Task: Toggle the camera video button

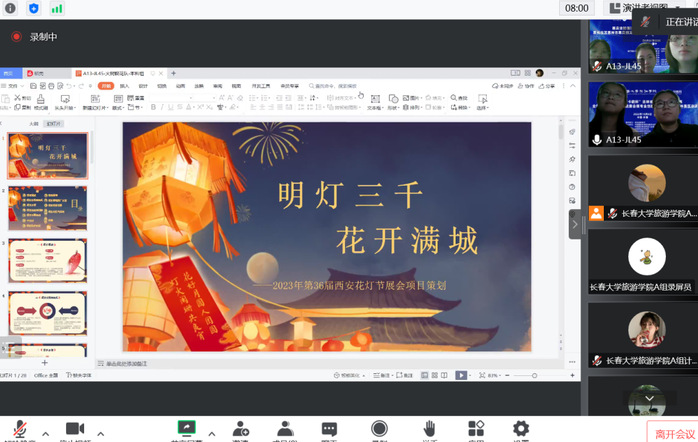Action: point(75,429)
